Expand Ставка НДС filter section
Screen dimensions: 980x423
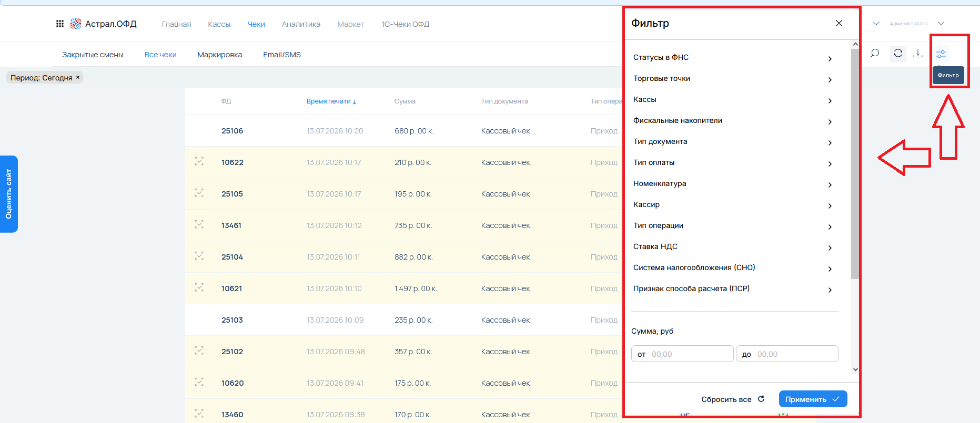733,247
